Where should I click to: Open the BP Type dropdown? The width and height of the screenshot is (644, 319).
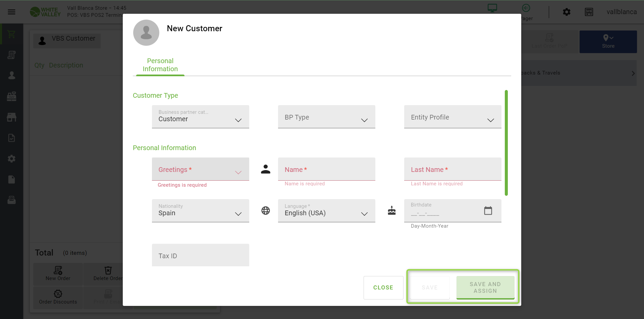(x=327, y=117)
